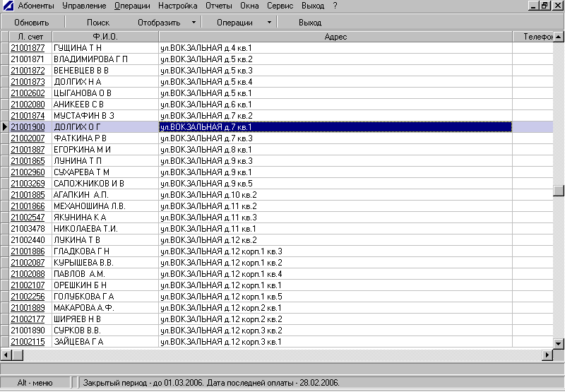Open account link 21001877

pyautogui.click(x=28, y=48)
